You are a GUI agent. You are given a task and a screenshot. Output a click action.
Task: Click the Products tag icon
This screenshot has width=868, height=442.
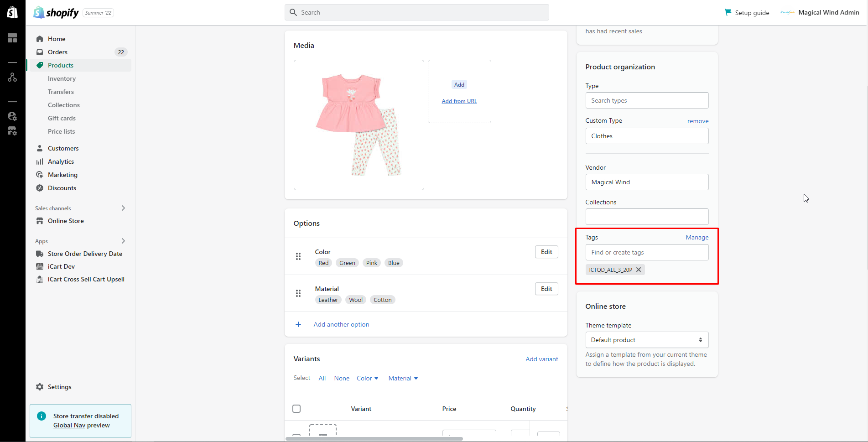[x=40, y=65]
